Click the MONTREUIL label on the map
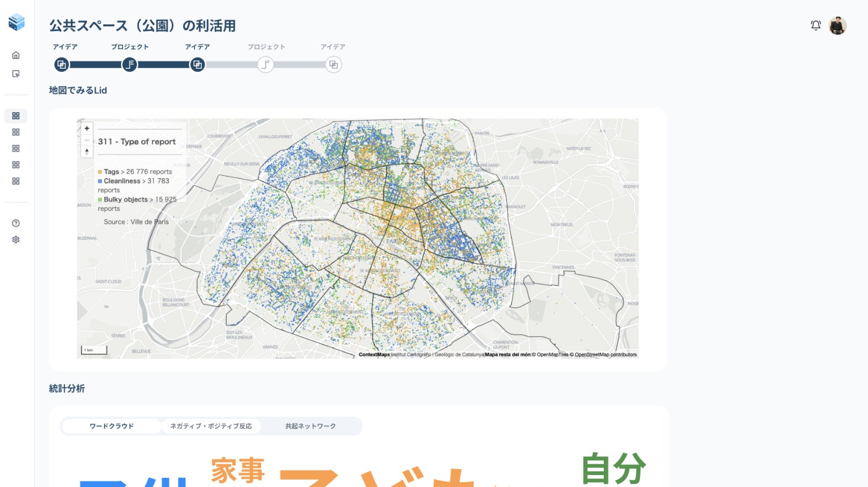The height and width of the screenshot is (487, 868). coord(562,224)
